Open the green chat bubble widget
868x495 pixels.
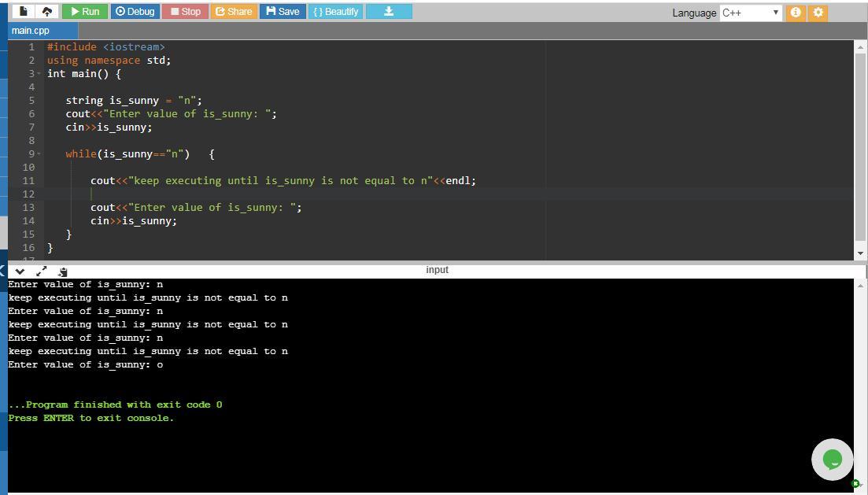coord(832,459)
